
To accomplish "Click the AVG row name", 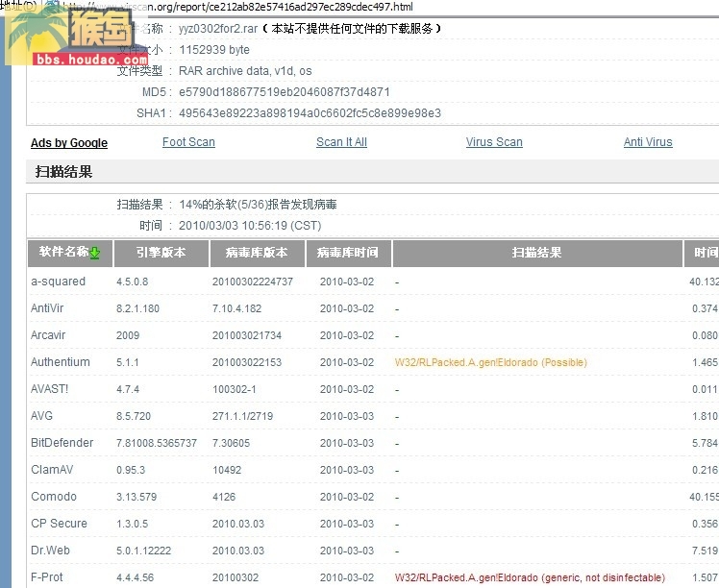I will coord(41,416).
